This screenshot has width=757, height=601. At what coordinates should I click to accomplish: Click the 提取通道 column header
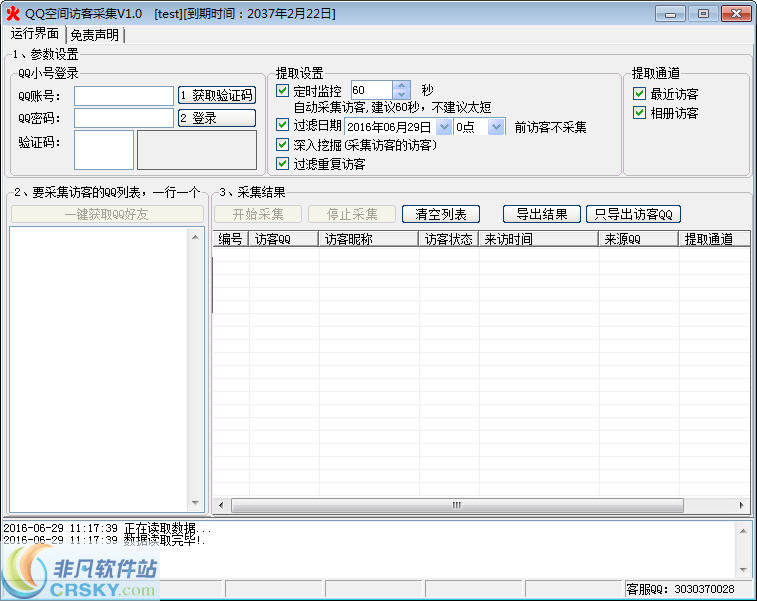coord(715,239)
